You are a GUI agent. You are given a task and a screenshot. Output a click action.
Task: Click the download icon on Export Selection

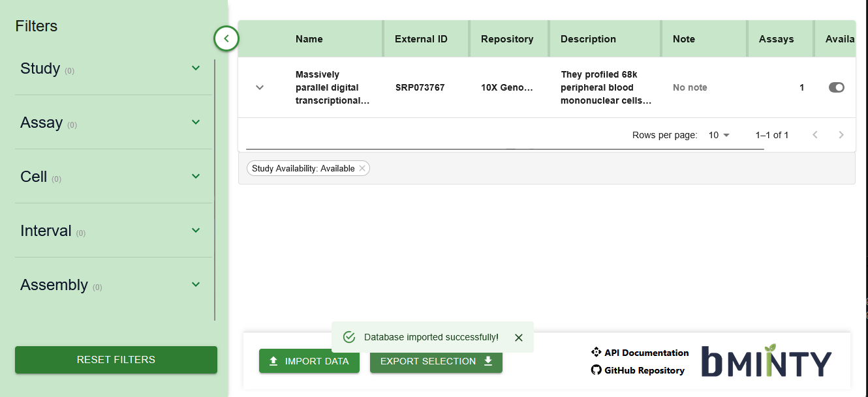(x=488, y=360)
